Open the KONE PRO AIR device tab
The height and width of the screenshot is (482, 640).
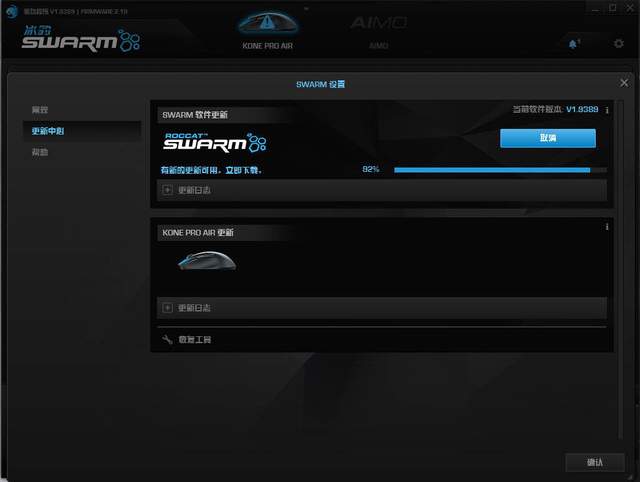pos(268,31)
